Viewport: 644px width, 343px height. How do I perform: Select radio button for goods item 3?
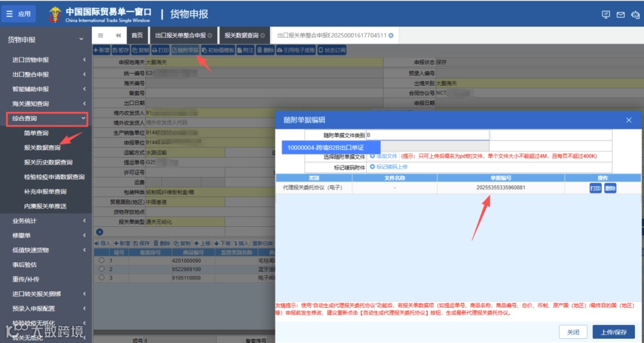tap(101, 277)
